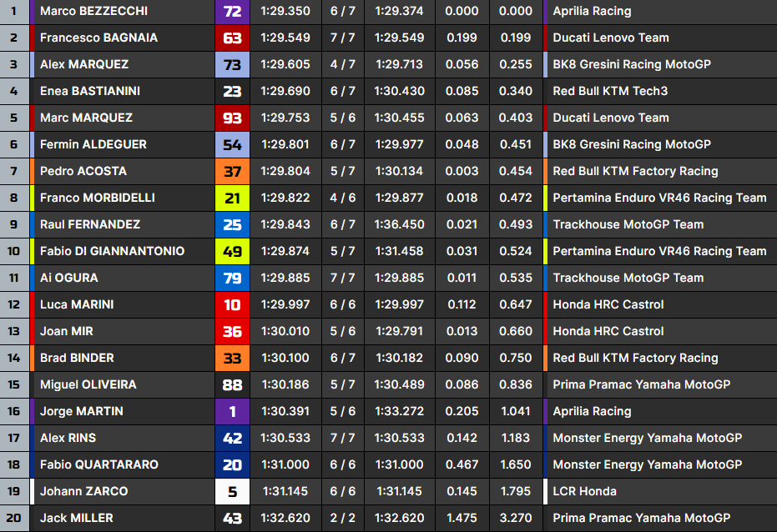The width and height of the screenshot is (777, 532).
Task: Click the light blue number 73 swatch
Action: pos(232,65)
